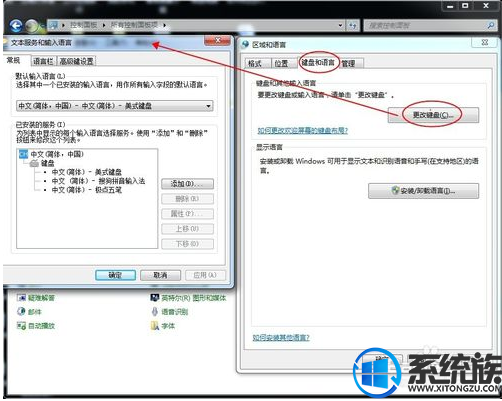This screenshot has width=502, height=401.
Task: Select 中文(简体，中国) language tree node
Action: (x=57, y=154)
